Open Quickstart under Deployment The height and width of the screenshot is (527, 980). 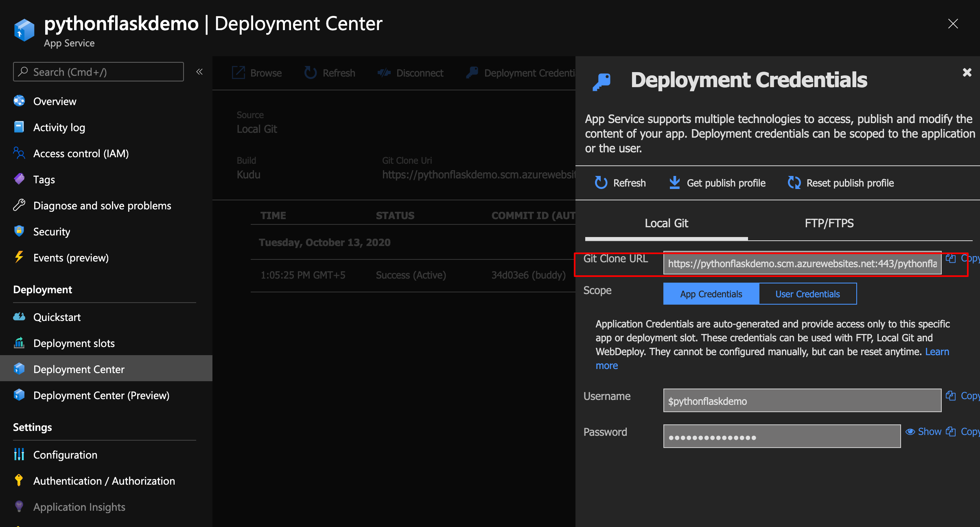coord(57,317)
